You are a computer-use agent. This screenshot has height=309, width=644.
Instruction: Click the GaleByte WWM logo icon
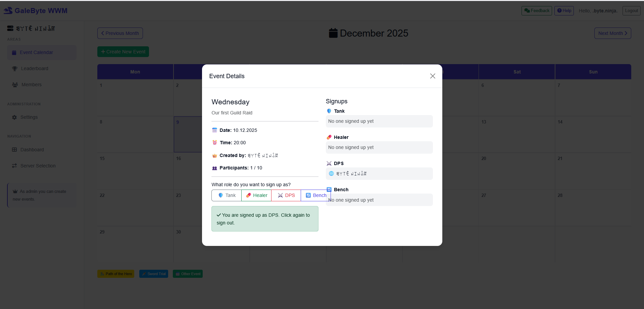[8, 11]
